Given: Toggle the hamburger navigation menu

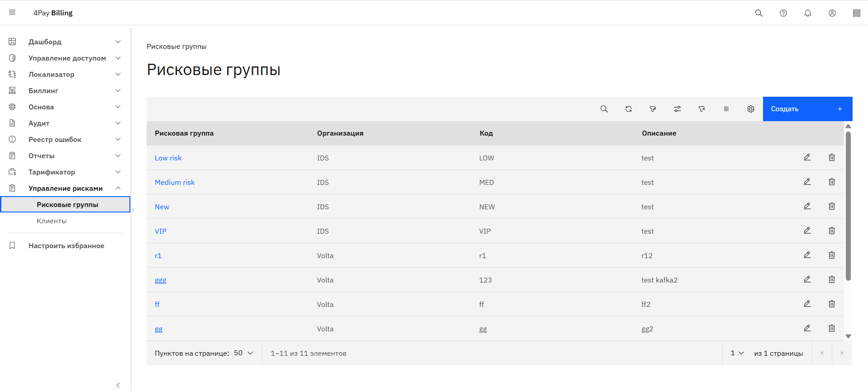Looking at the screenshot, I should click(x=12, y=13).
